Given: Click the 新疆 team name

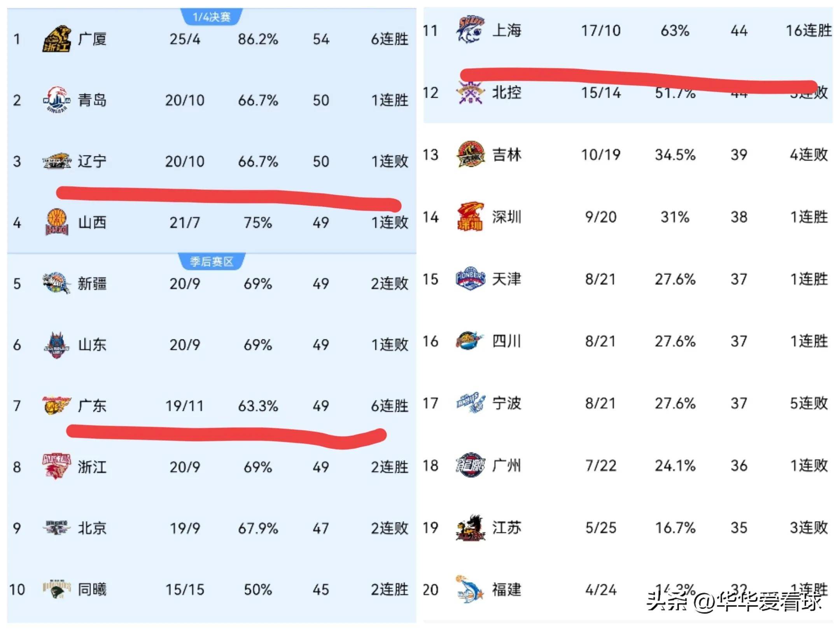Looking at the screenshot, I should pos(92,283).
